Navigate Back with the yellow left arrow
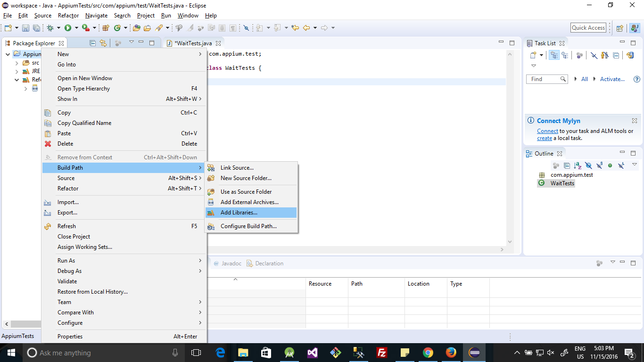 coord(306,28)
